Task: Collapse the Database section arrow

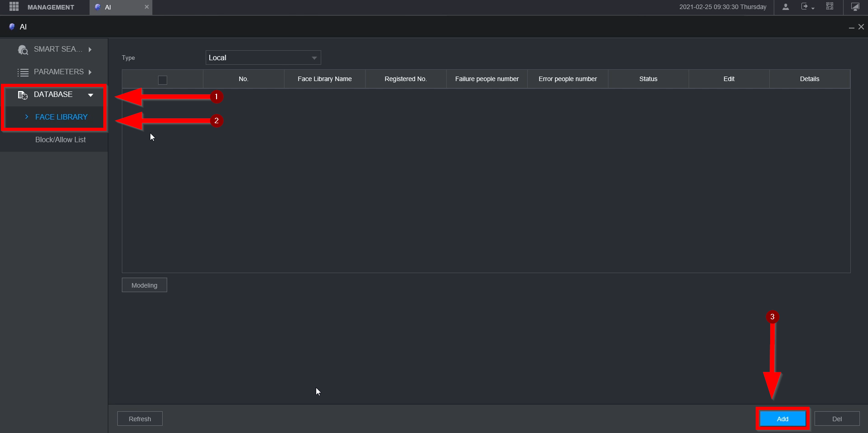Action: (x=91, y=95)
